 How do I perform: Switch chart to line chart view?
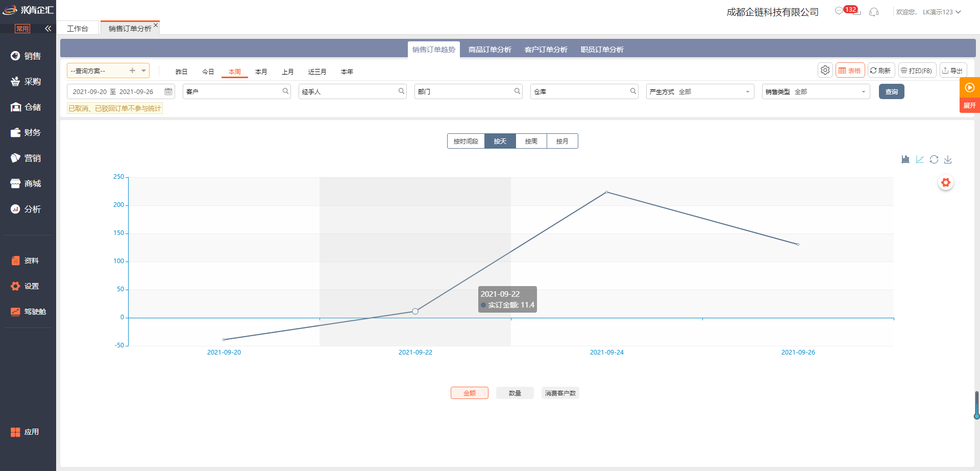click(x=920, y=159)
